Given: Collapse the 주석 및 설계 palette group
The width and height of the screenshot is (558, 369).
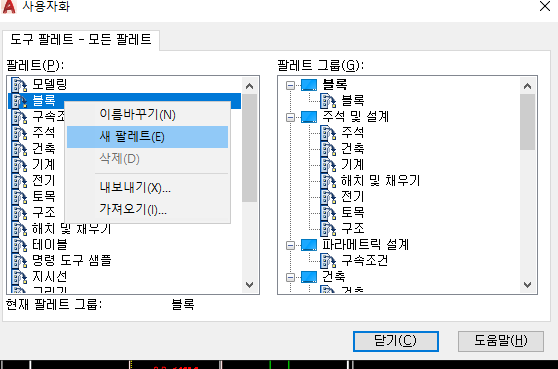Looking at the screenshot, I should [290, 117].
